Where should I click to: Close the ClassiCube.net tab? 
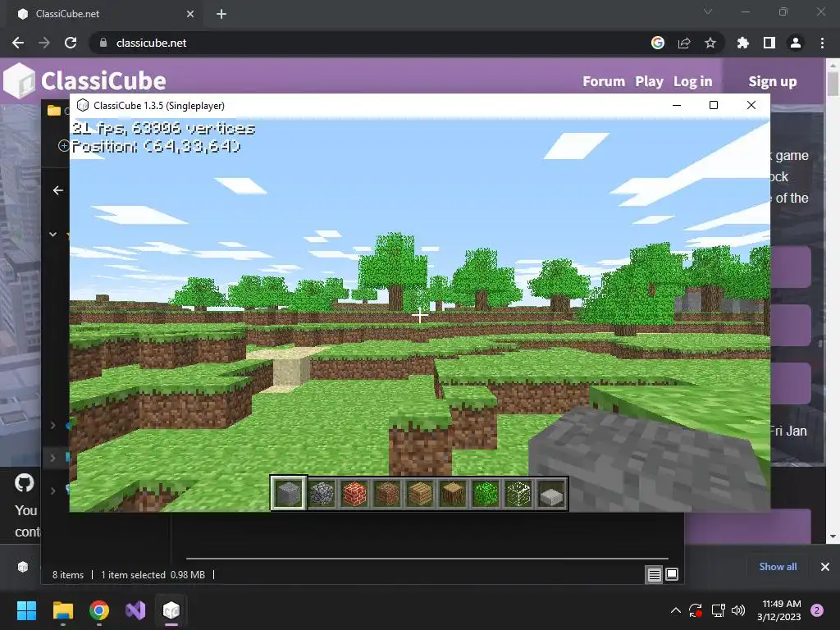tap(190, 14)
